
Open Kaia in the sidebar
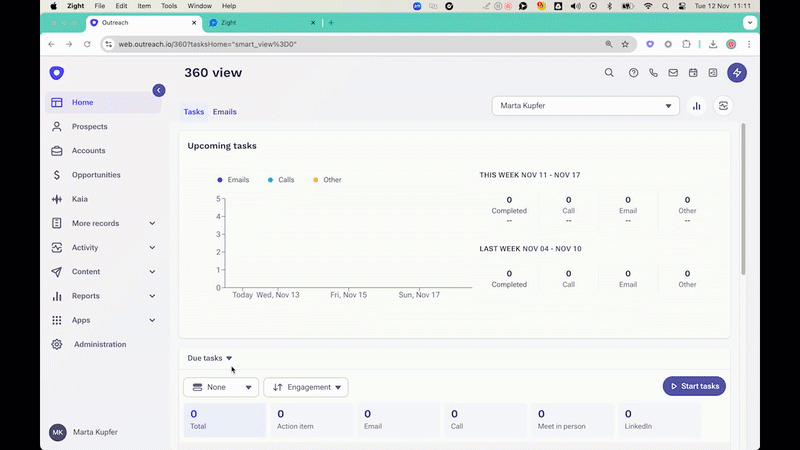pos(80,199)
